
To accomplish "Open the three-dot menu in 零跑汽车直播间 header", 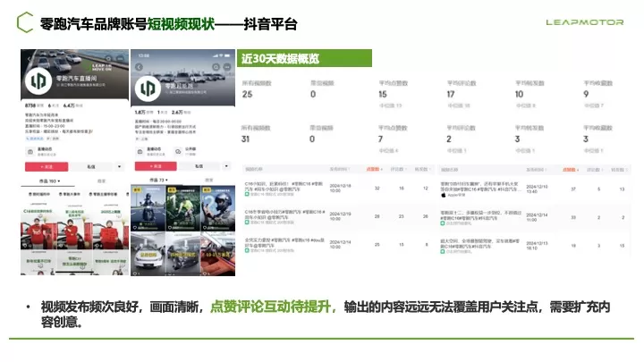I will coord(120,59).
